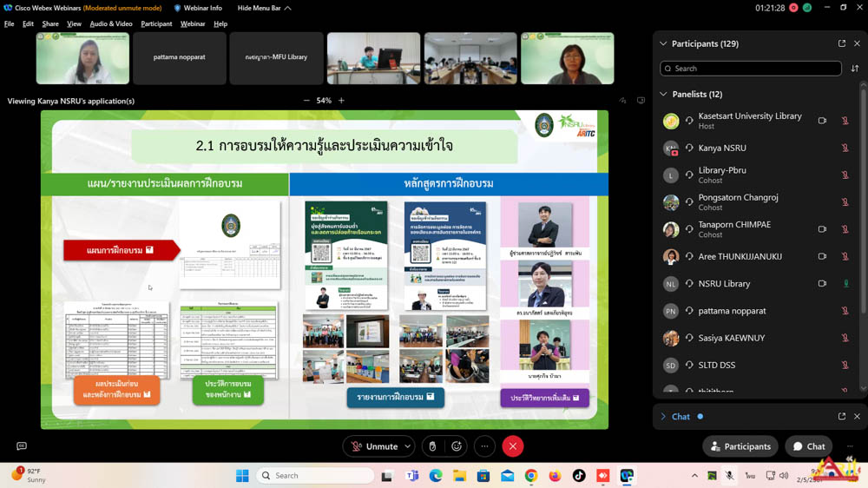Click video icon for Kasetsart University Library

822,120
